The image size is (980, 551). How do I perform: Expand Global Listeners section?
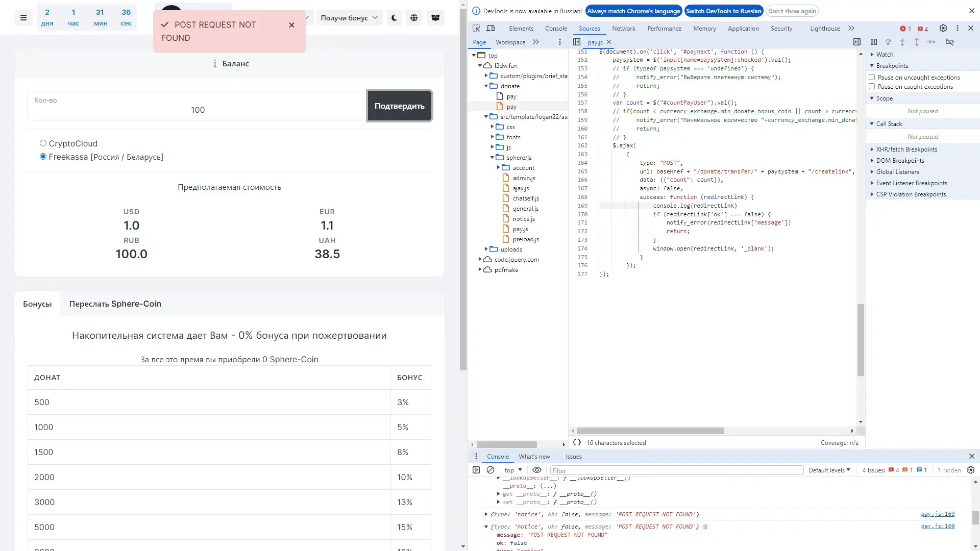click(x=897, y=172)
